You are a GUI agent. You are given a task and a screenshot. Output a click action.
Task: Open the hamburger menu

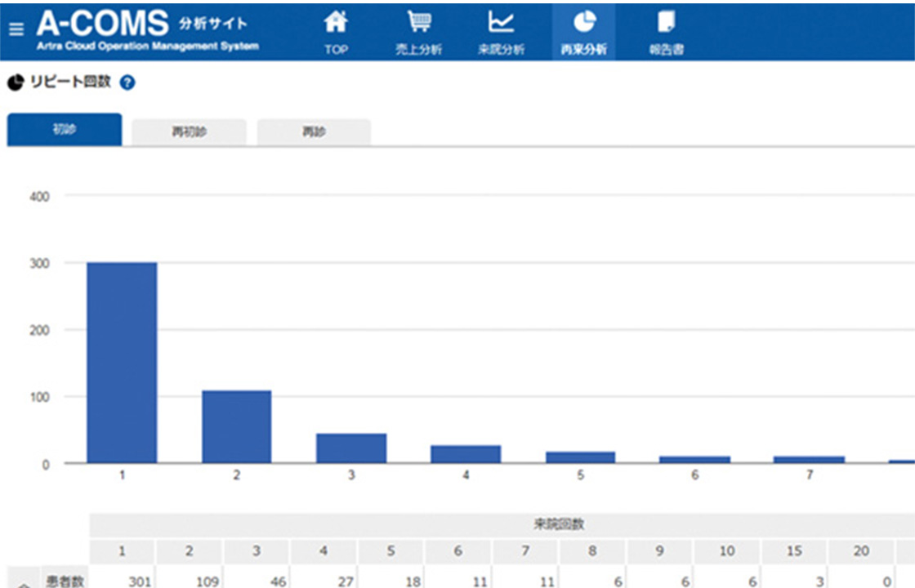tap(16, 29)
